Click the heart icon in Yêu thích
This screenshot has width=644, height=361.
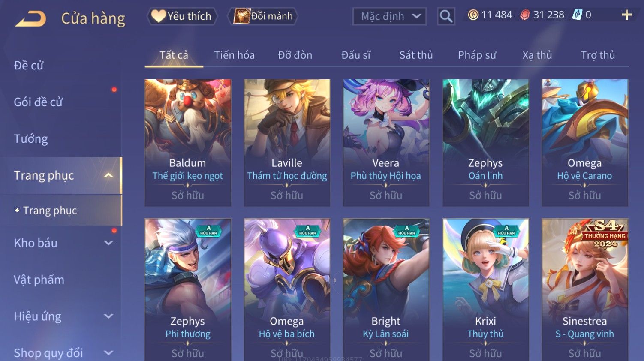coord(158,16)
